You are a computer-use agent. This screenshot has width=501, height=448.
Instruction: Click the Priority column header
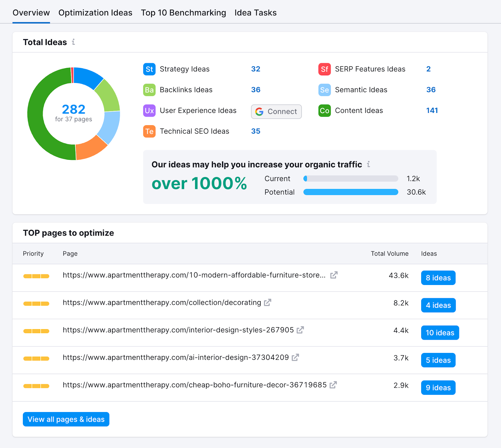pyautogui.click(x=33, y=254)
